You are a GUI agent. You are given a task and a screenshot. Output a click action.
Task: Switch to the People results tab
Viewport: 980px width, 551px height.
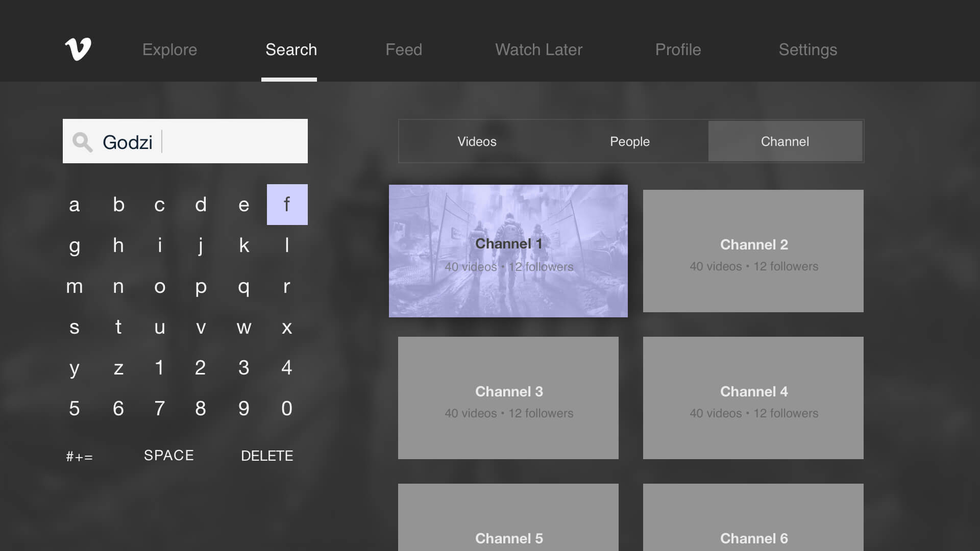pos(630,141)
